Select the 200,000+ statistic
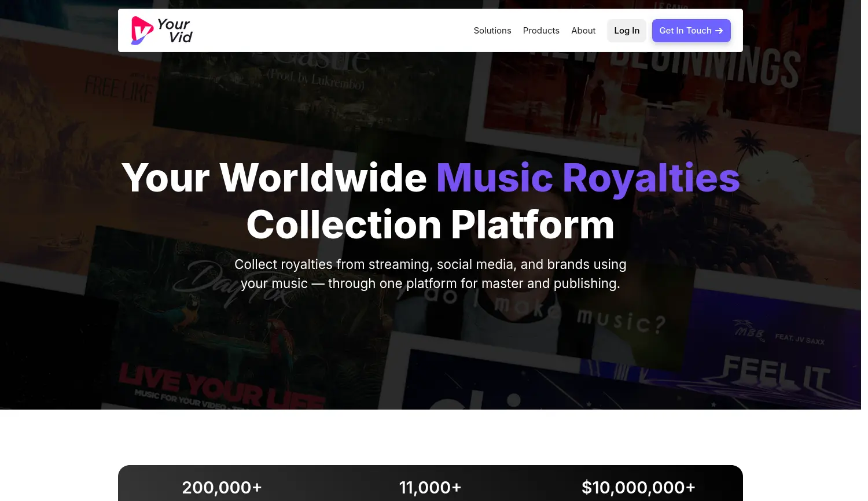868x501 pixels. click(222, 488)
